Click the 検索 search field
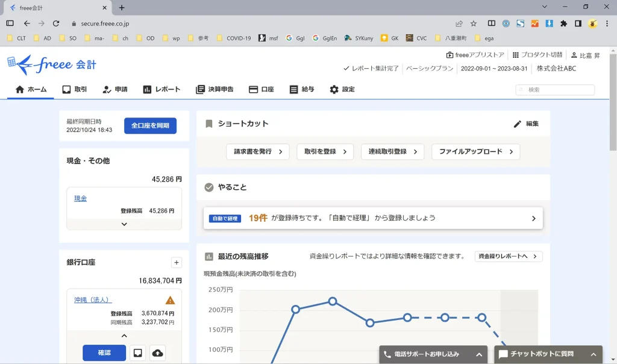The image size is (617, 364). coord(555,90)
